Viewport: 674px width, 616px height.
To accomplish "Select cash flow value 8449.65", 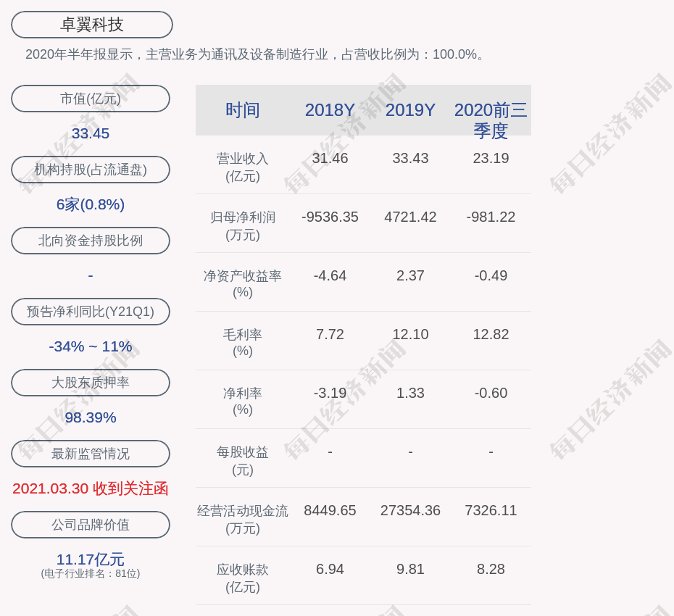I will point(330,510).
